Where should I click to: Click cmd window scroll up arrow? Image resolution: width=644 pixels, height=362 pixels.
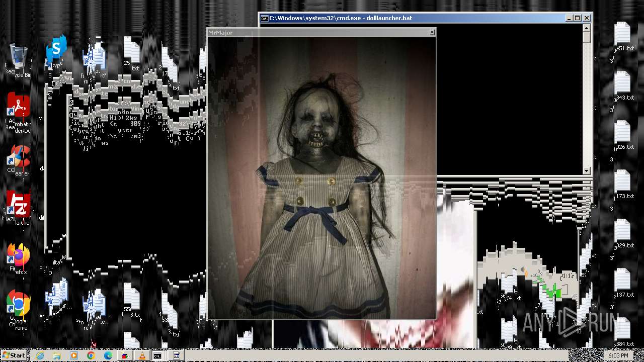click(586, 27)
